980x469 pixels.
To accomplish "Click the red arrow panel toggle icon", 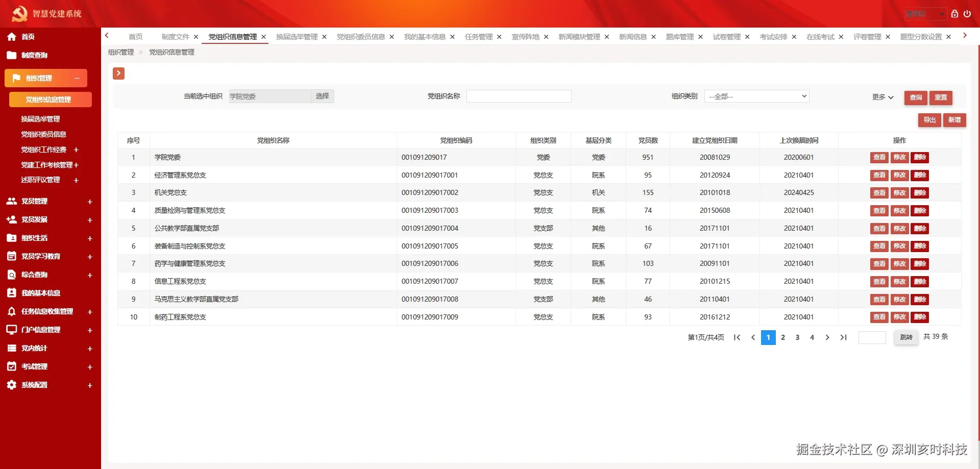I will 118,73.
